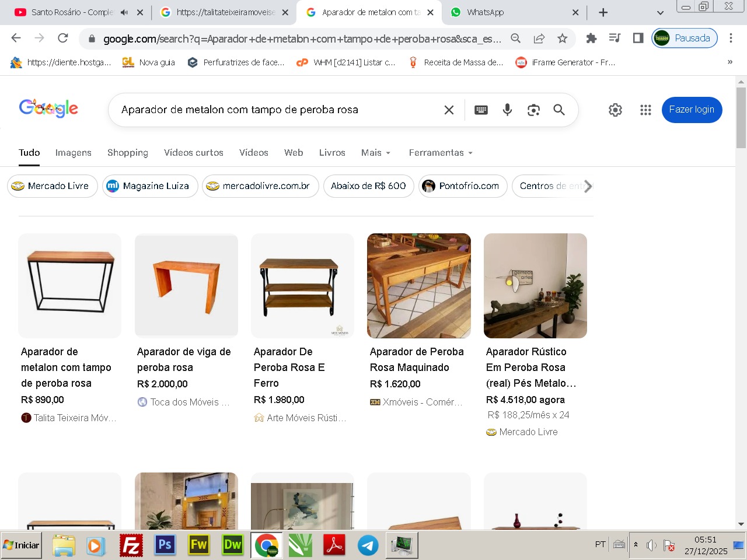Open Google Lens image search icon
Image resolution: width=747 pixels, height=560 pixels.
coord(533,110)
